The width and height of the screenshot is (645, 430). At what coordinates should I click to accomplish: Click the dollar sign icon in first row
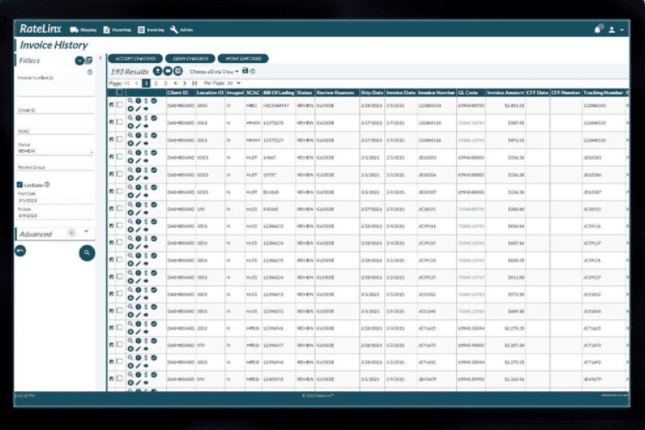(x=146, y=101)
